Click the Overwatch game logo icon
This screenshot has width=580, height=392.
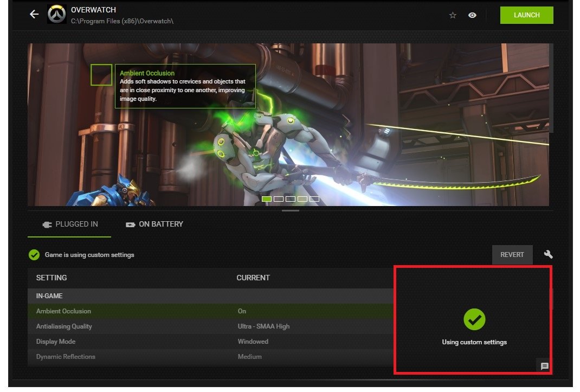pyautogui.click(x=56, y=14)
